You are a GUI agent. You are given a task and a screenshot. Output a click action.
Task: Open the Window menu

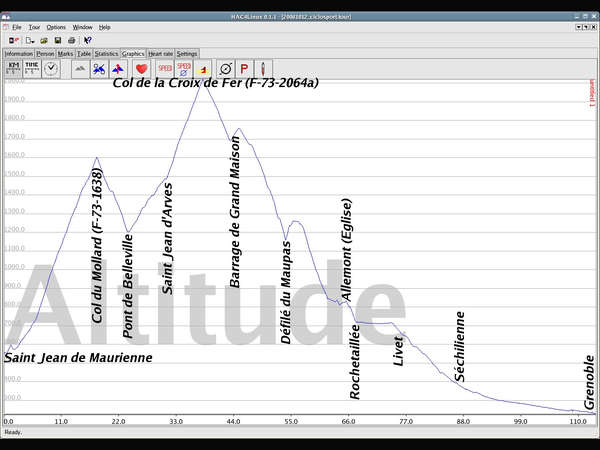pos(83,27)
